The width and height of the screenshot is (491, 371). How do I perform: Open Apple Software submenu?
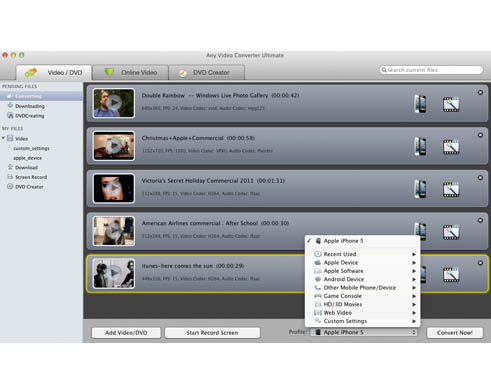(x=363, y=271)
